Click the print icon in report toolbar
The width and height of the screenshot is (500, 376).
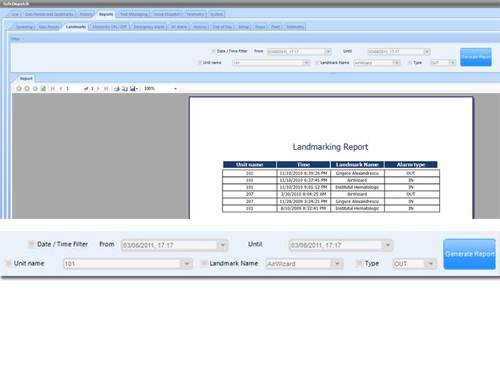pos(117,89)
